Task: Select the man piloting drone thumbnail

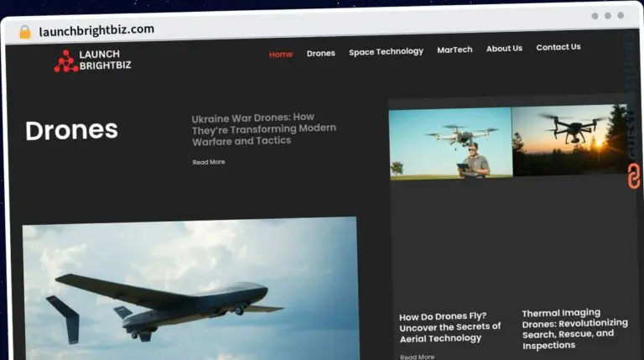Action: click(x=450, y=143)
